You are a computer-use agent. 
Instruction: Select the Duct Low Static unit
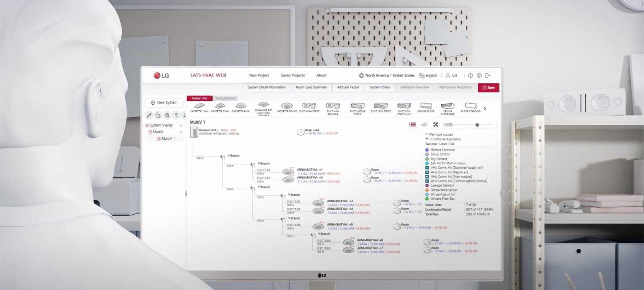381,106
